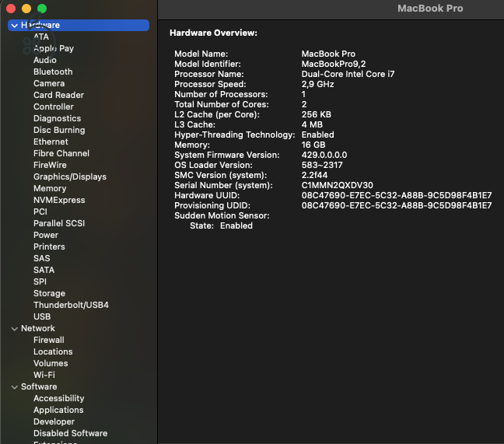Open NVMExpress information

[59, 200]
